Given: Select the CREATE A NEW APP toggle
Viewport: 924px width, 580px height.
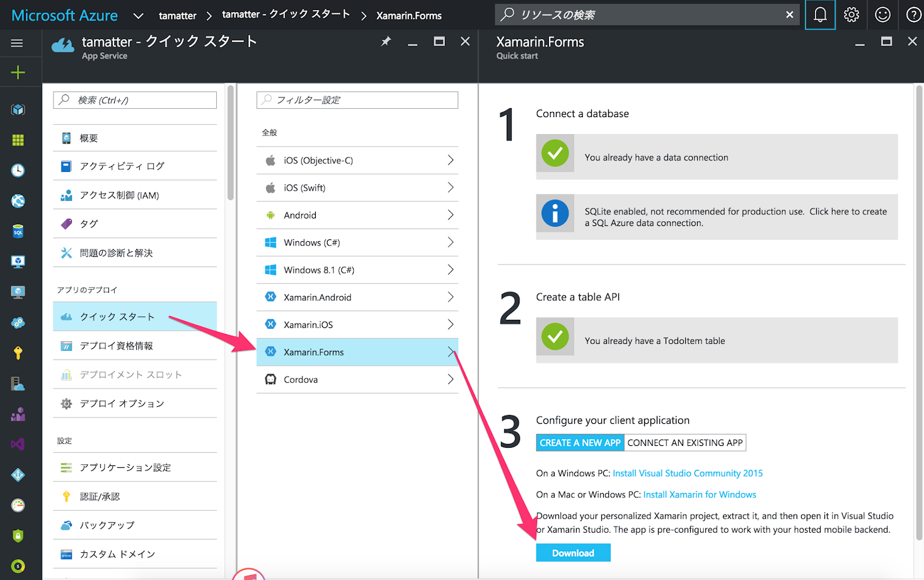Looking at the screenshot, I should click(580, 443).
